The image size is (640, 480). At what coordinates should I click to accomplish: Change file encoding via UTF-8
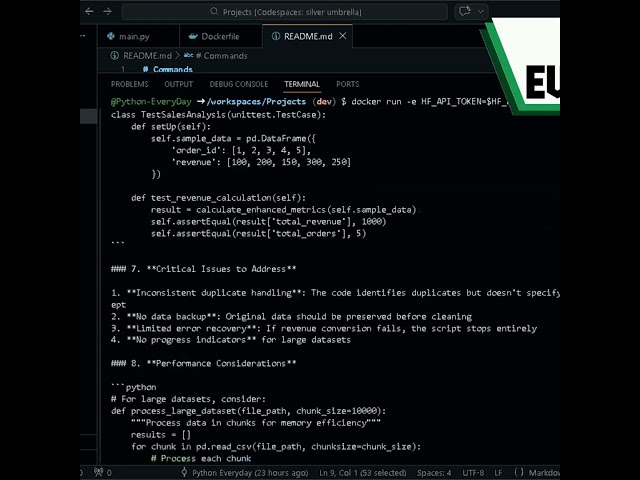click(473, 473)
